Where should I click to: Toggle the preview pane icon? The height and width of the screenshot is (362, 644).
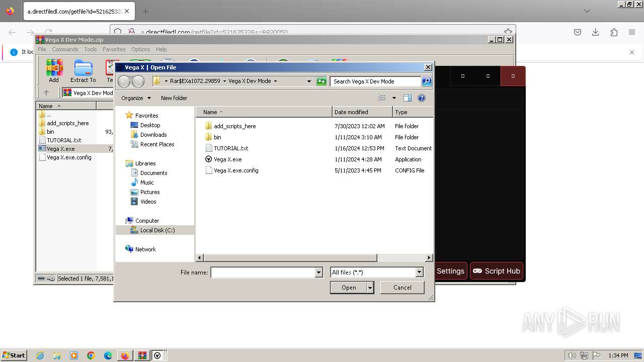(408, 98)
